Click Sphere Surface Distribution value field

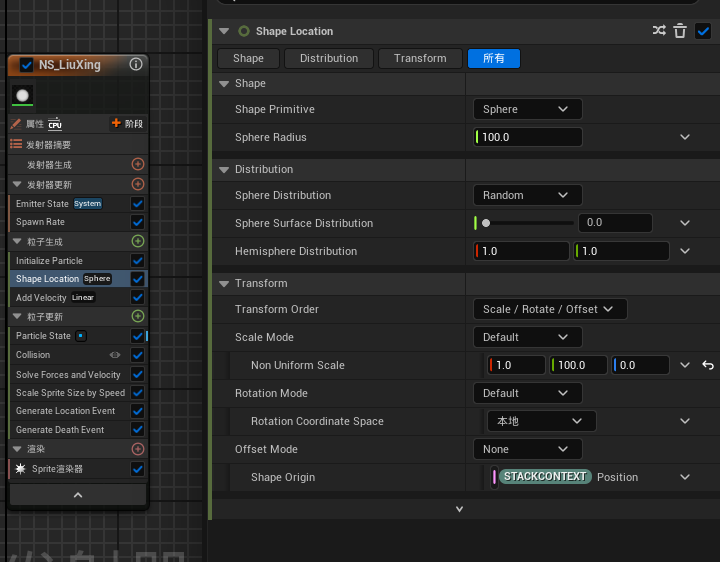[615, 223]
